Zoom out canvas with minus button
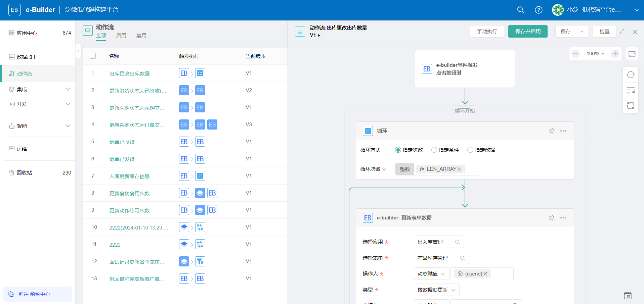The width and height of the screenshot is (644, 304). tap(576, 54)
